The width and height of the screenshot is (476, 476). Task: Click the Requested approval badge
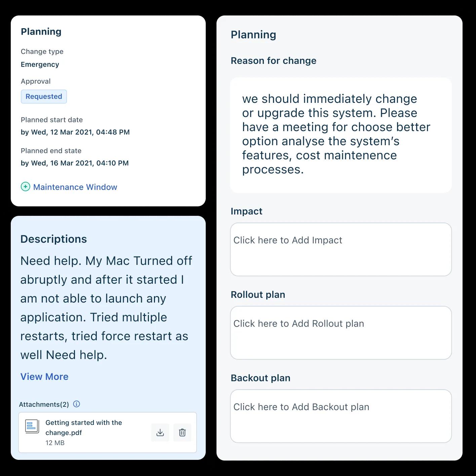click(x=44, y=96)
